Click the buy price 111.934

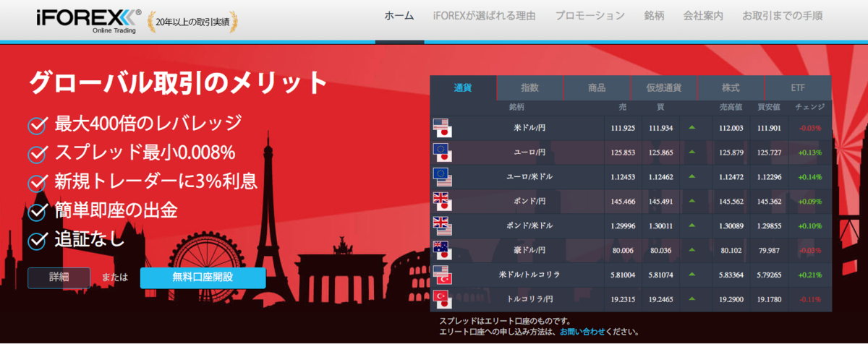click(661, 128)
